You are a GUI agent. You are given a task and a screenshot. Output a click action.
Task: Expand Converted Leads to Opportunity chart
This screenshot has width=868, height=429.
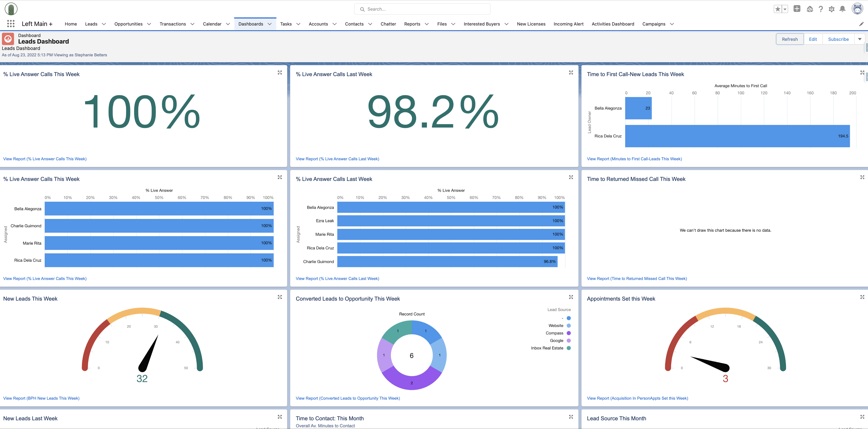pos(571,297)
